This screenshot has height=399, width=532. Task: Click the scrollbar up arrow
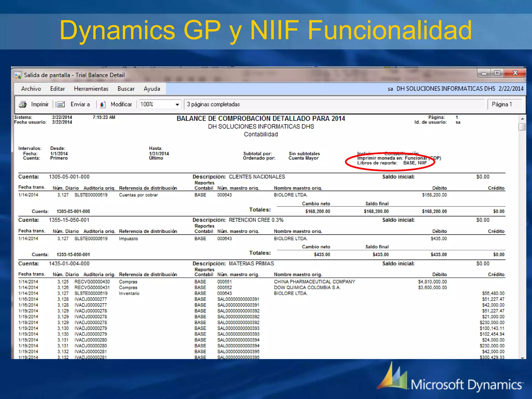coord(522,118)
